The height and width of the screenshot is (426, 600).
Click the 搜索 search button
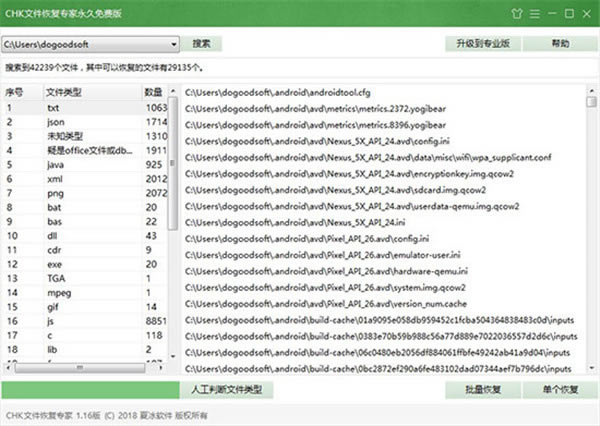201,44
